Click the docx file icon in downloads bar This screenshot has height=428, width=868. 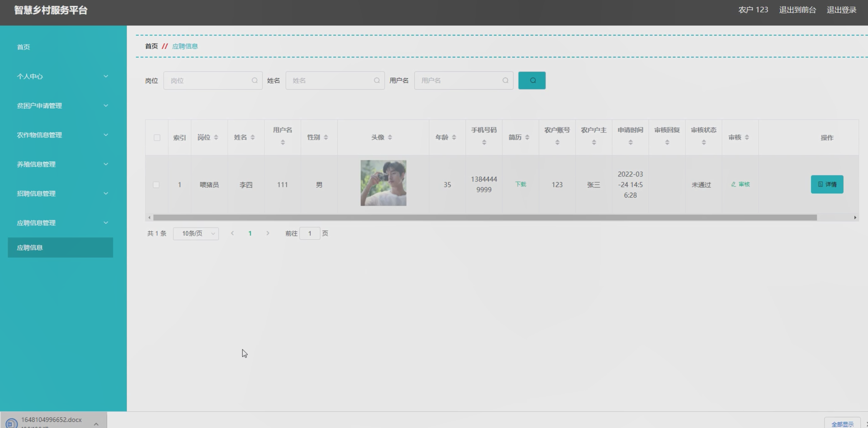click(x=12, y=423)
